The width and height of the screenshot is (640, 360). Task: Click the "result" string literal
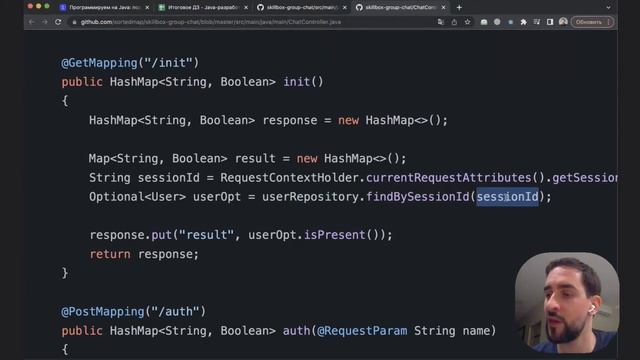coord(207,235)
